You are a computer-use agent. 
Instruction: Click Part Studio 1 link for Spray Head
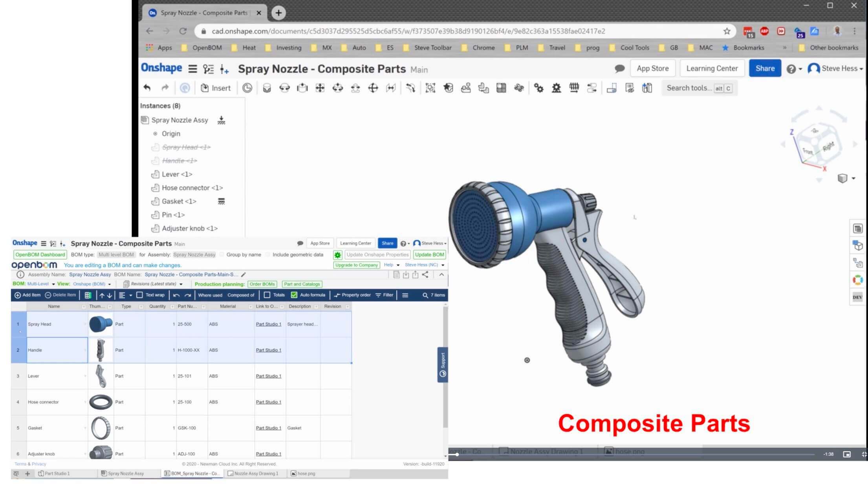click(x=268, y=324)
